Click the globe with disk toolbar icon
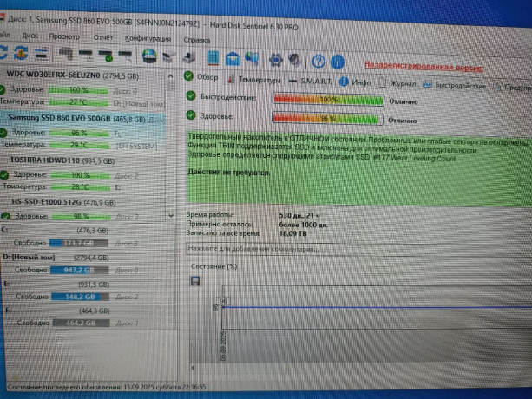The height and width of the screenshot is (399, 532). (x=149, y=56)
